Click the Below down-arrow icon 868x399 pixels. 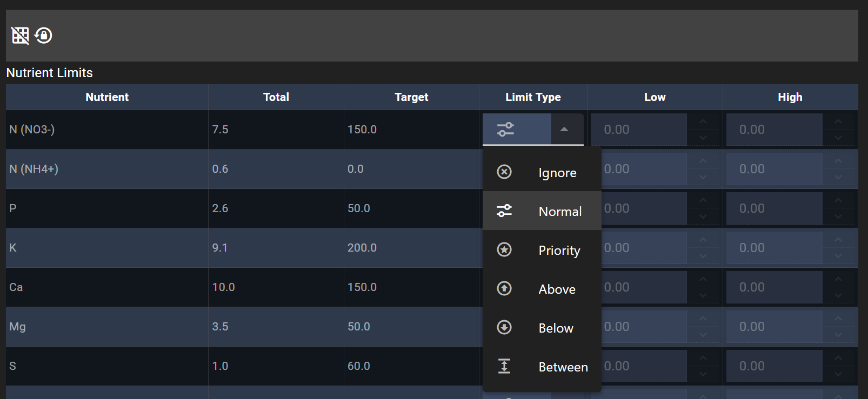pyautogui.click(x=504, y=328)
